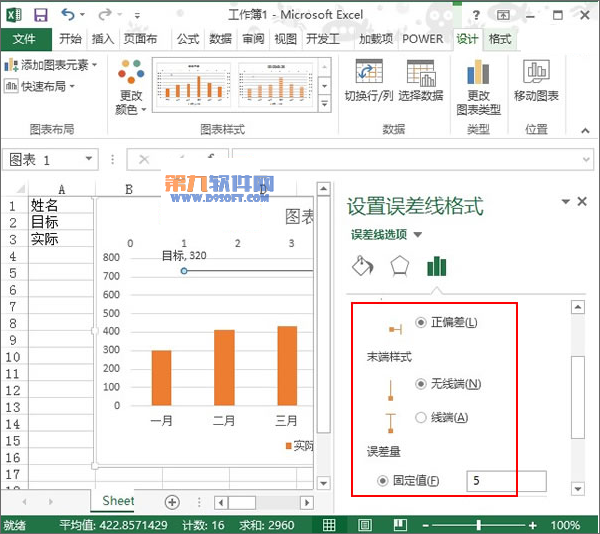
Task: Select No Cap (无线端) end style
Action: (x=421, y=384)
